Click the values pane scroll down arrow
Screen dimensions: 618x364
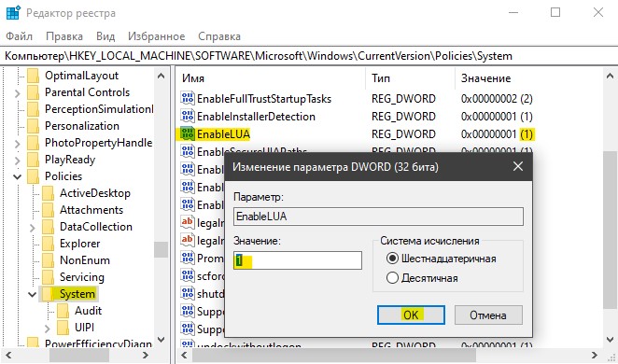(x=610, y=339)
